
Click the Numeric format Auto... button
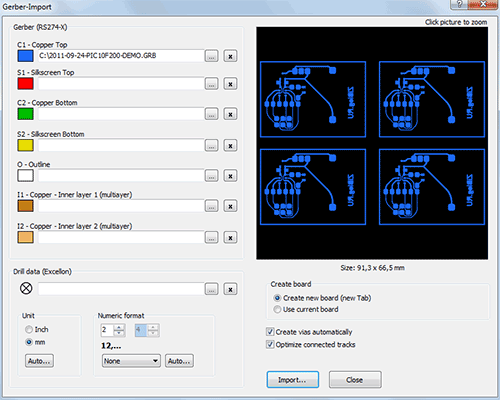click(x=179, y=361)
